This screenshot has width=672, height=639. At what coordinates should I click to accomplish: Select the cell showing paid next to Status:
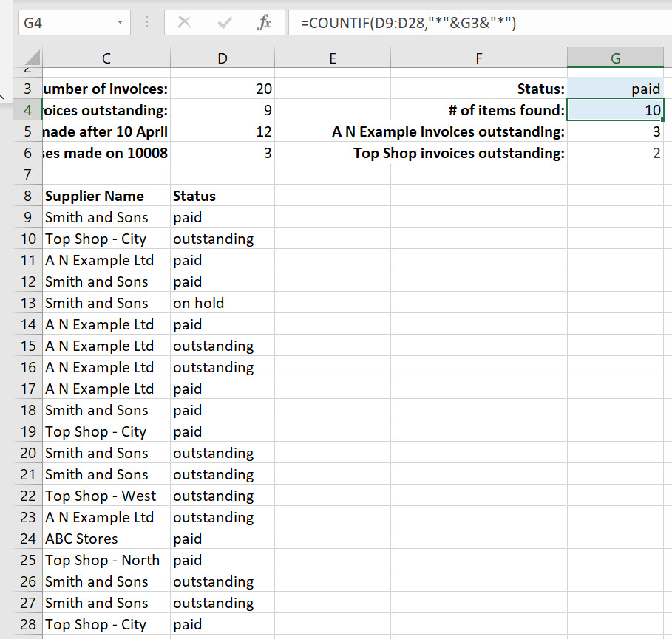coord(616,88)
